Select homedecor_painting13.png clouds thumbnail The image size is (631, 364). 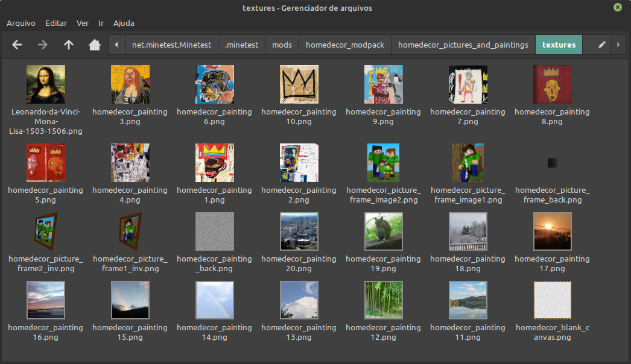click(x=299, y=300)
